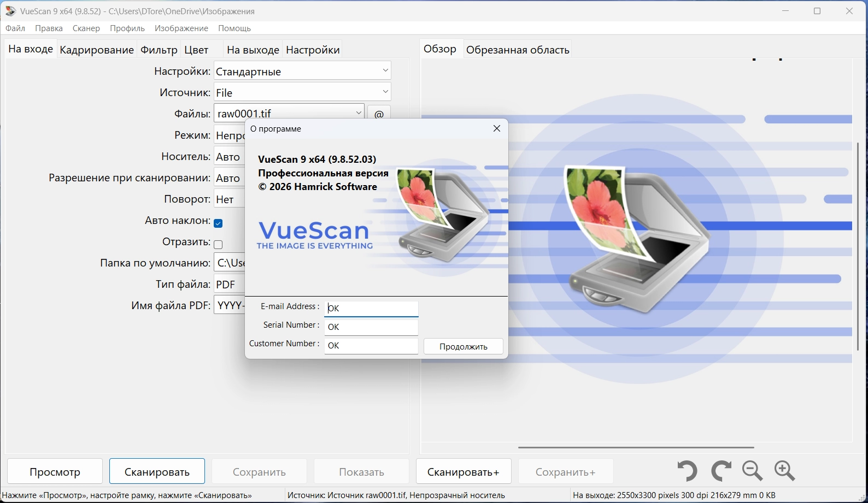Expand the Настройки dropdown
This screenshot has height=503, width=868.
[302, 71]
